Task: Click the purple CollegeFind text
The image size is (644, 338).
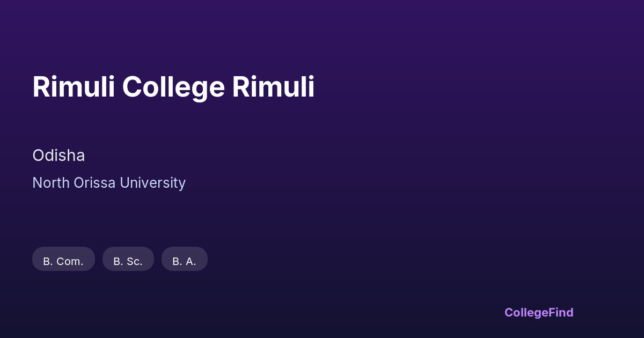Action: click(538, 312)
